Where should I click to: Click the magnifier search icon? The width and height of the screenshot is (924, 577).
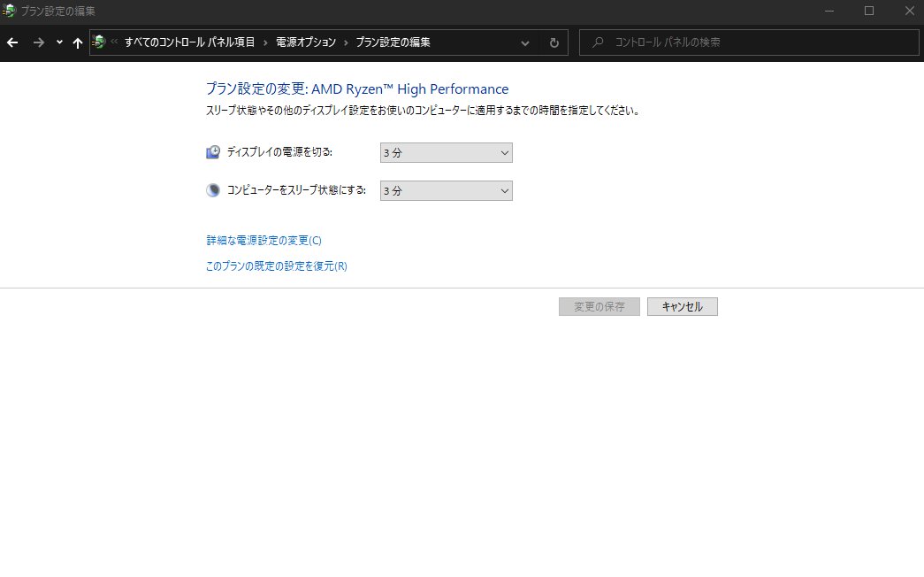pos(598,42)
